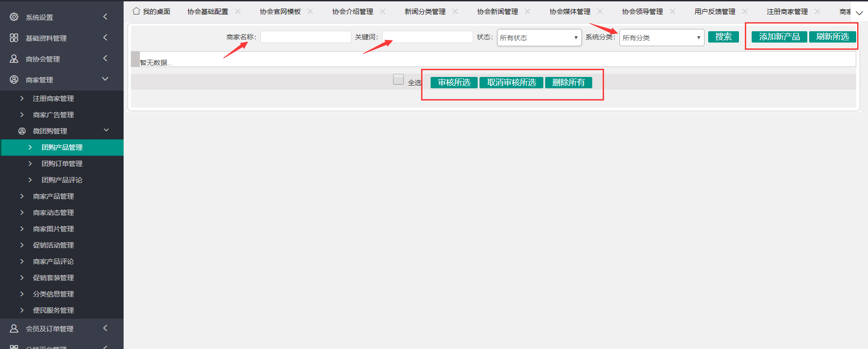The width and height of the screenshot is (868, 349).
Task: Click the 商家名称 input field
Action: click(306, 37)
